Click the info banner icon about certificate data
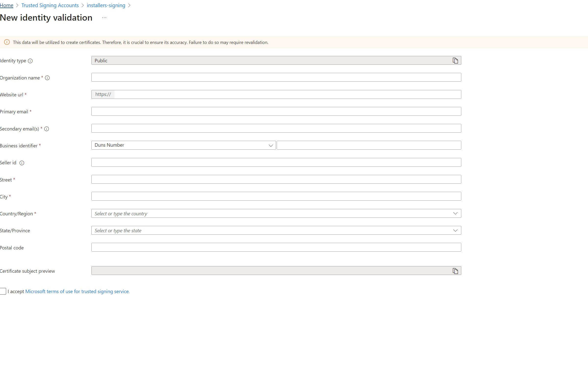 7,42
